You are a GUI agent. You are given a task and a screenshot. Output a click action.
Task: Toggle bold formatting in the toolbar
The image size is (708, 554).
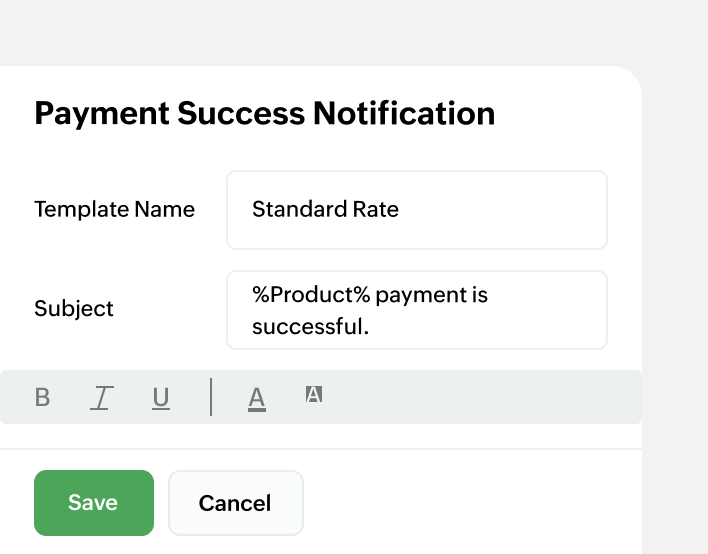[42, 397]
